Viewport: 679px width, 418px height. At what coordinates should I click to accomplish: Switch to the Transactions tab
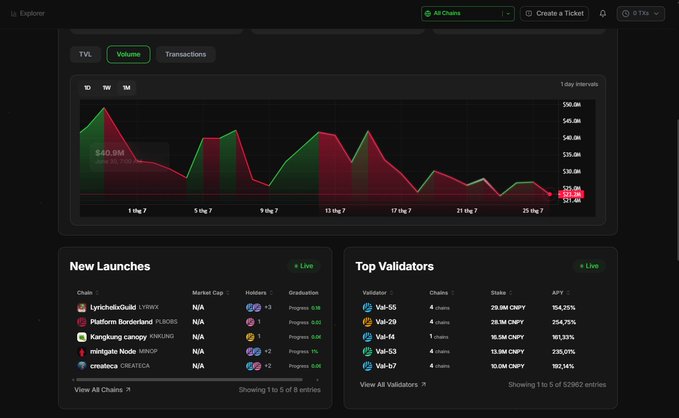(185, 54)
